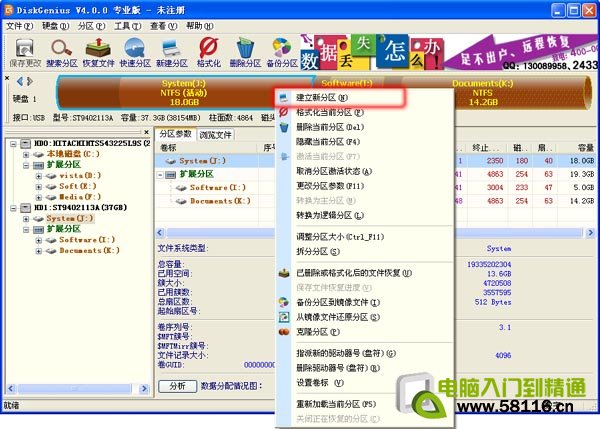Expand the Software(I:) node under HD1
The height and width of the screenshot is (429, 600).
click(38, 240)
